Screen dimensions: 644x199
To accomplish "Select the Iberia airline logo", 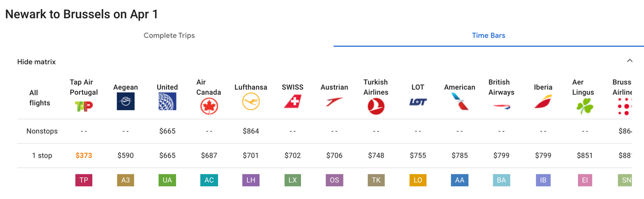I will tap(543, 102).
